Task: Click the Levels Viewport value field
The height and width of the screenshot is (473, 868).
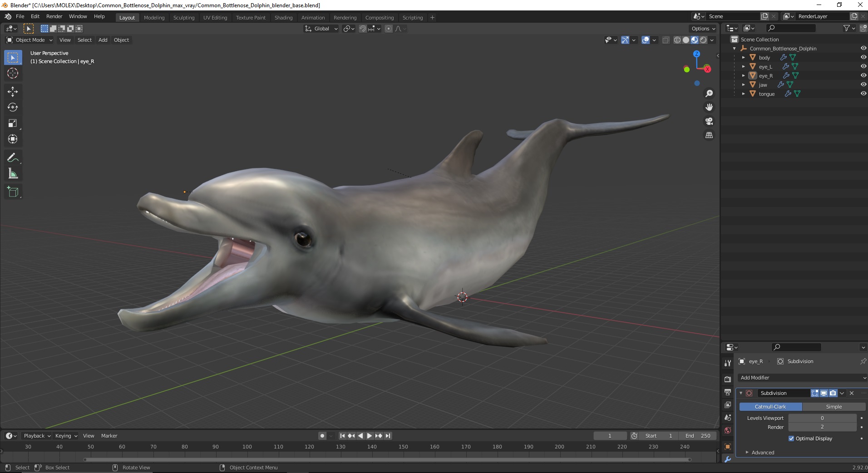Action: click(x=822, y=418)
